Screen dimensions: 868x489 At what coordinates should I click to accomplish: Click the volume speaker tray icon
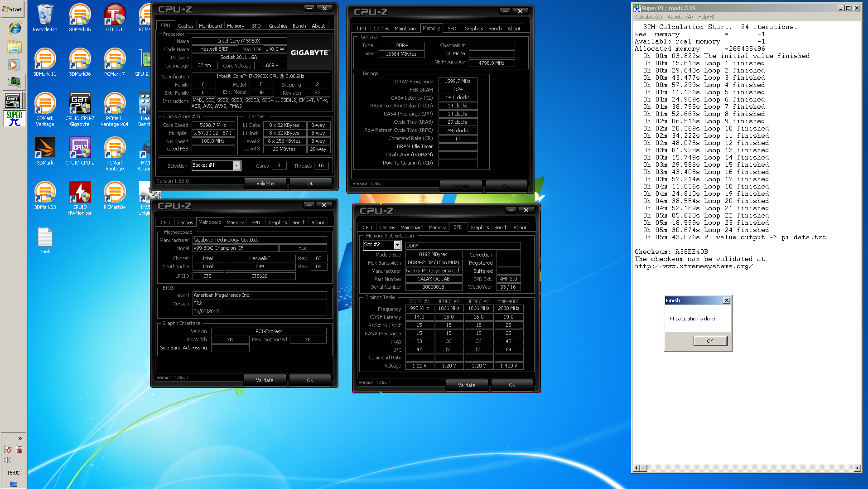(x=8, y=460)
